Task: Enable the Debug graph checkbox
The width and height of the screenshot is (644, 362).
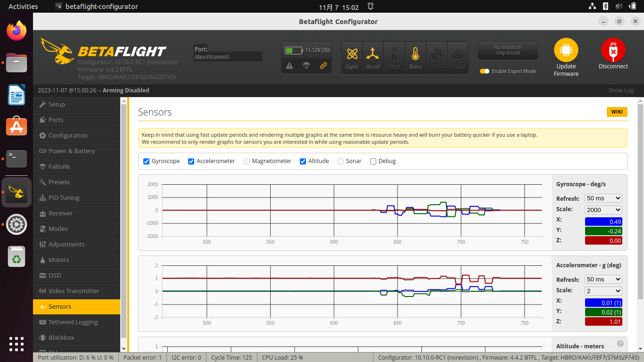Action: tap(373, 161)
